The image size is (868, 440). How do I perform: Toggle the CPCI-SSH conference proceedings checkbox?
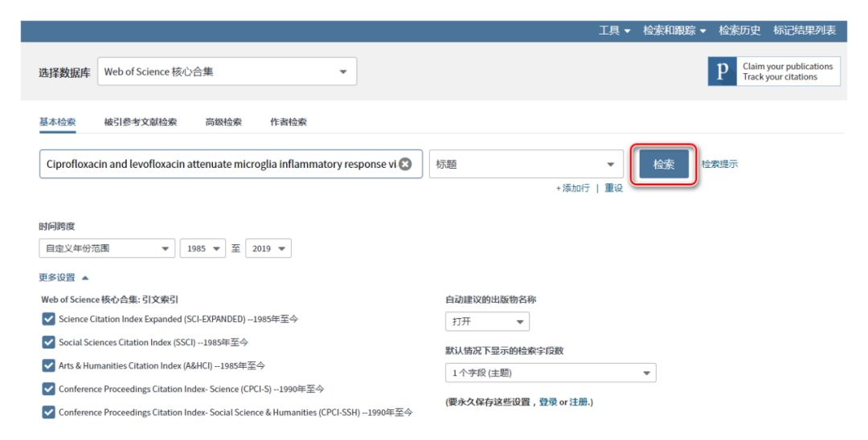(x=49, y=412)
